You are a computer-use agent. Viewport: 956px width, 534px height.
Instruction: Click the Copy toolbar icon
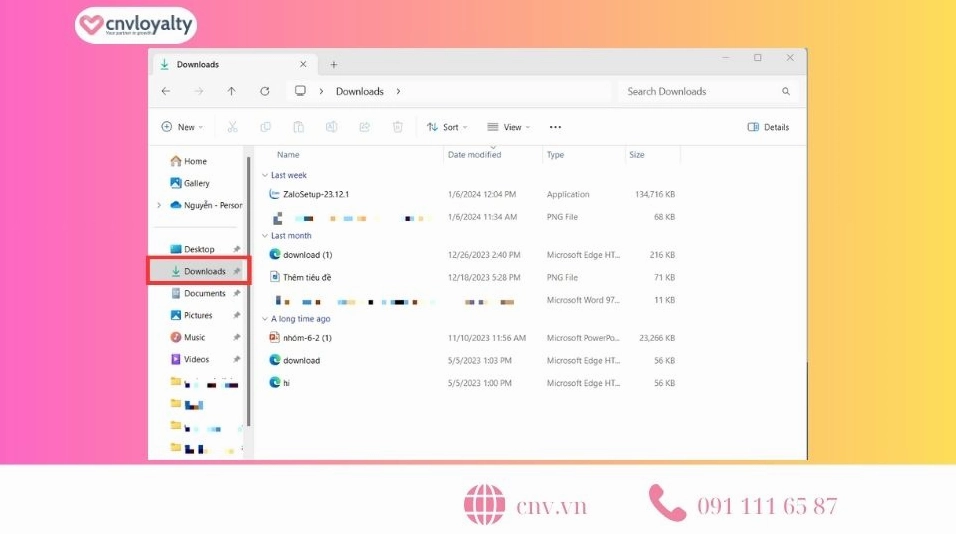265,127
